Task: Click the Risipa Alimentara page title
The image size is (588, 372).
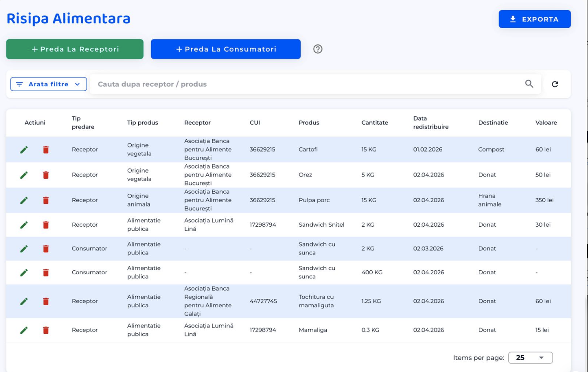Action: click(68, 19)
